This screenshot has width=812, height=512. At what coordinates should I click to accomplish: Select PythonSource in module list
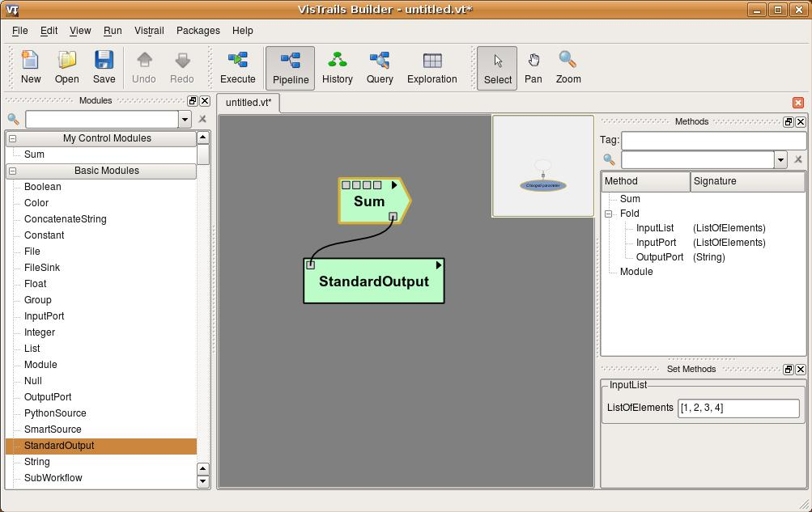coord(55,413)
